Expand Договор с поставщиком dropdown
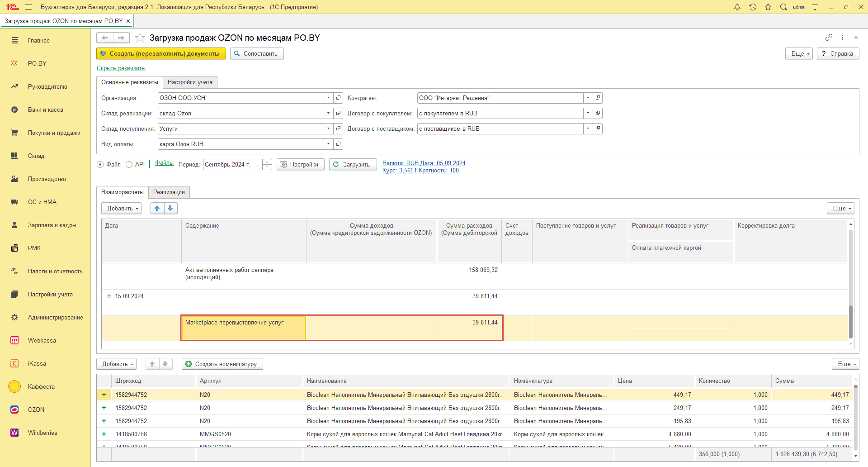 coord(588,129)
